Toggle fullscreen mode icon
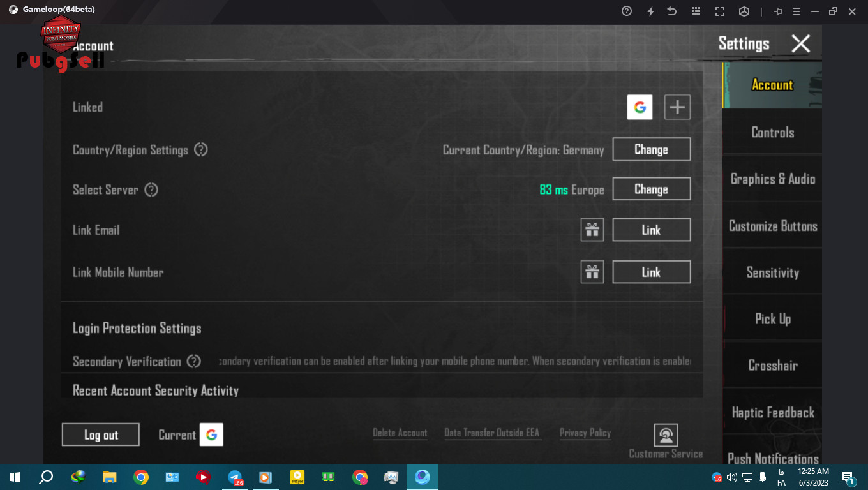Image resolution: width=868 pixels, height=490 pixels. pyautogui.click(x=720, y=11)
